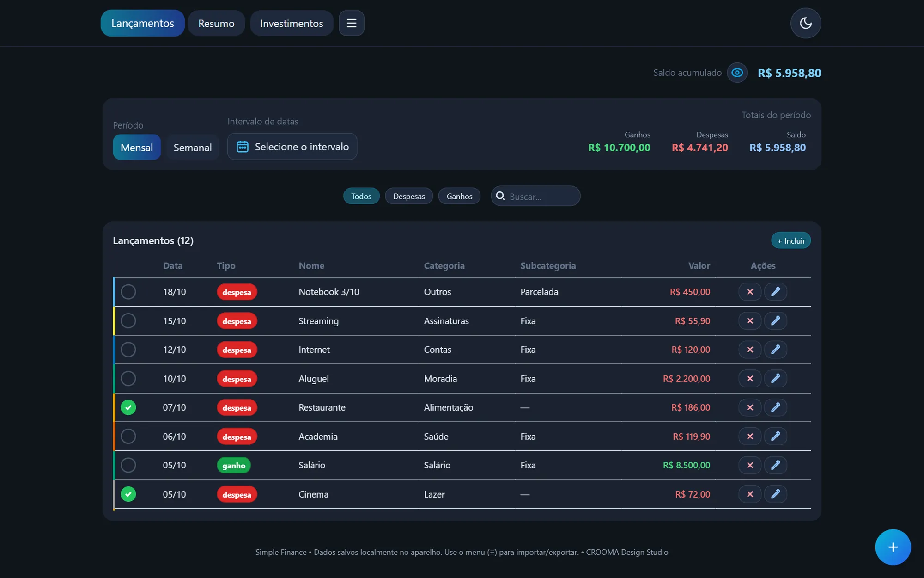Viewport: 924px width, 578px height.
Task: Mark Notebook 3/10 as paid
Action: tap(128, 292)
